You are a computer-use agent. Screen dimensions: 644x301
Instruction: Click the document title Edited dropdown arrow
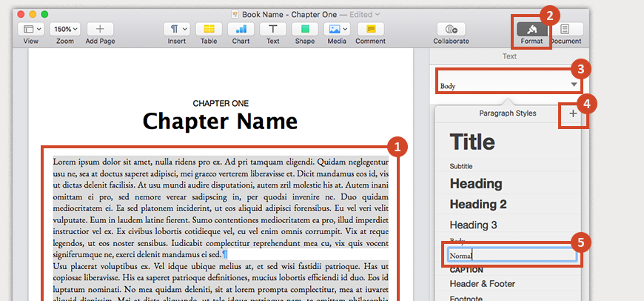click(378, 14)
